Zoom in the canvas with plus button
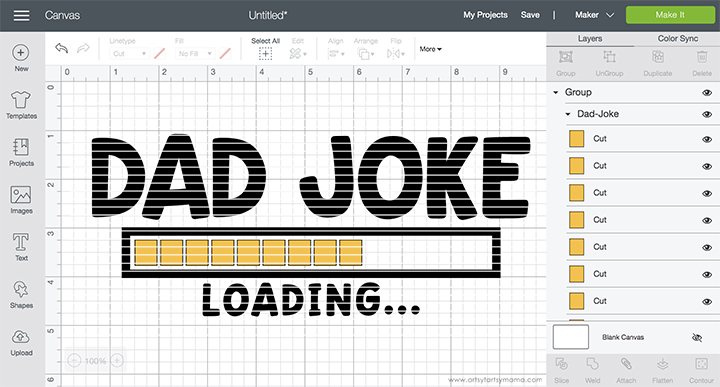Screen dimensions: 720x387 (x=117, y=361)
